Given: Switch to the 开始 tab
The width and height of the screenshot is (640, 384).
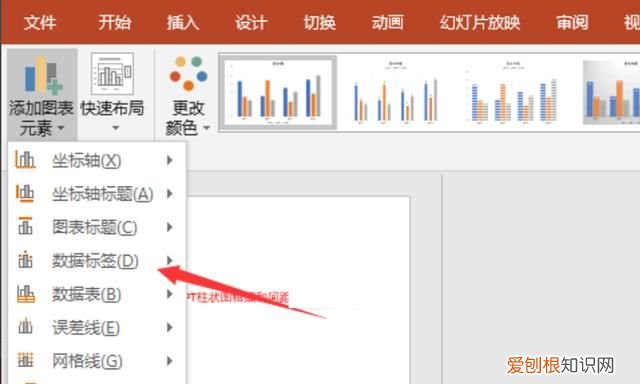Looking at the screenshot, I should [115, 22].
